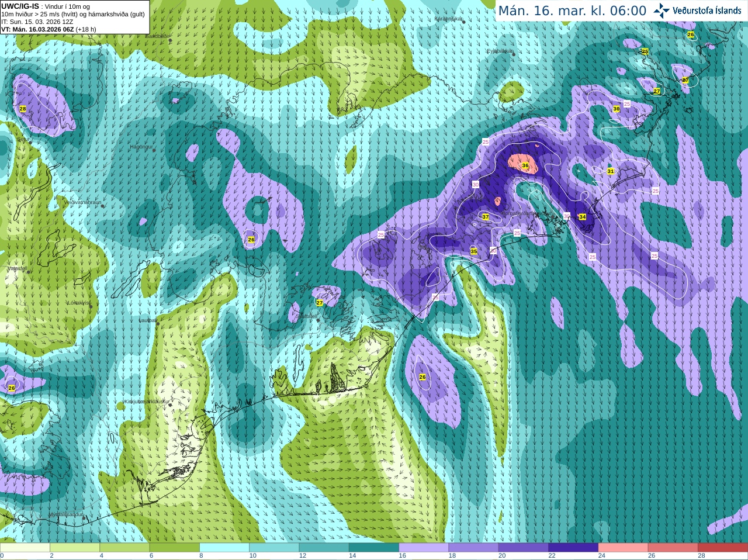Click the 22–24 m/s deep indigo legend swatch

click(x=573, y=548)
